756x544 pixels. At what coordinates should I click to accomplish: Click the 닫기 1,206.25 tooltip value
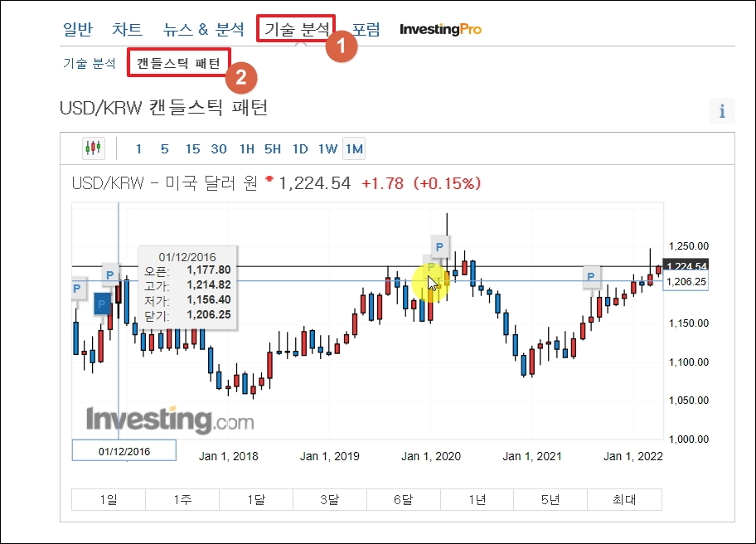point(209,314)
